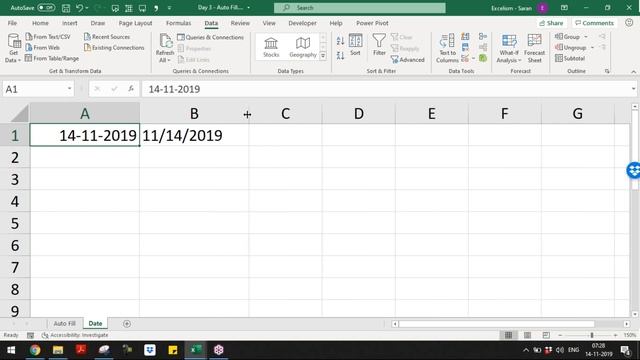Open Queries & Connections pane
640x360 pixels.
click(x=210, y=37)
